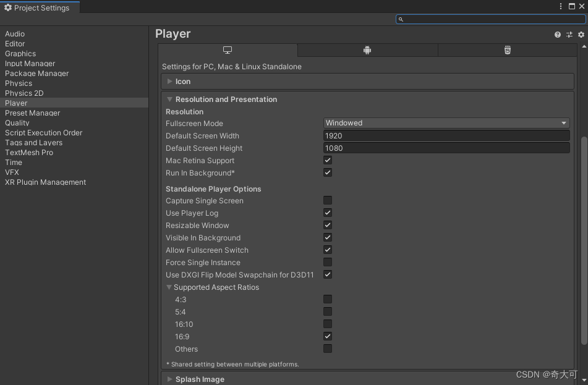Collapse the Supported Aspect Ratios section

[x=169, y=287]
